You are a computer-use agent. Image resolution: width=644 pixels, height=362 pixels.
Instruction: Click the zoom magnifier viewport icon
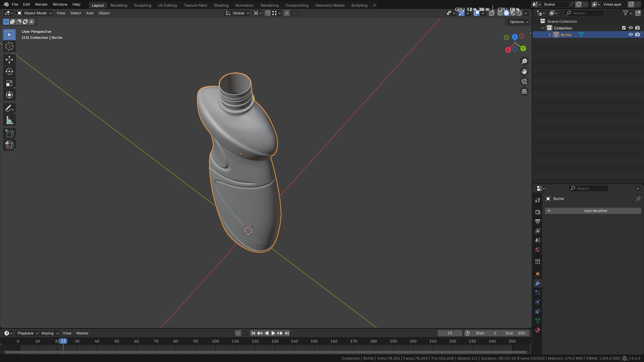pos(524,61)
